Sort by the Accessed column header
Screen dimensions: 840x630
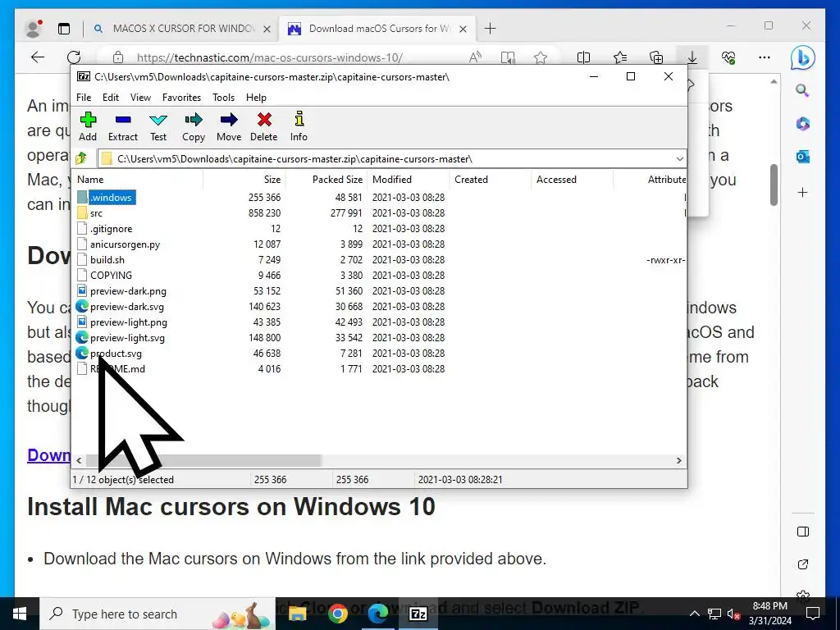[572, 180]
